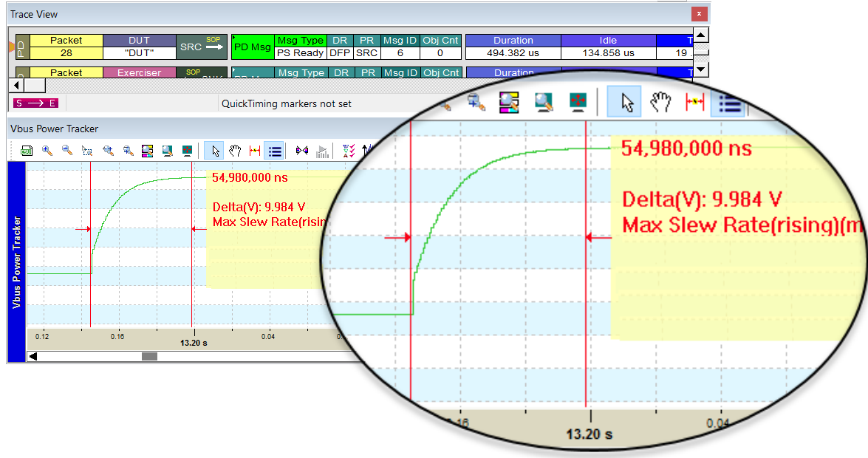Viewport: 868px width, 458px height.
Task: Click the grayed-out bar chart icon
Action: tap(322, 151)
